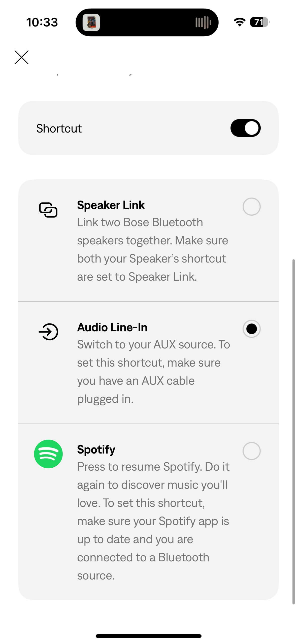Tap the Audio Line-In arrow icon
The width and height of the screenshot is (297, 644).
[x=48, y=332]
